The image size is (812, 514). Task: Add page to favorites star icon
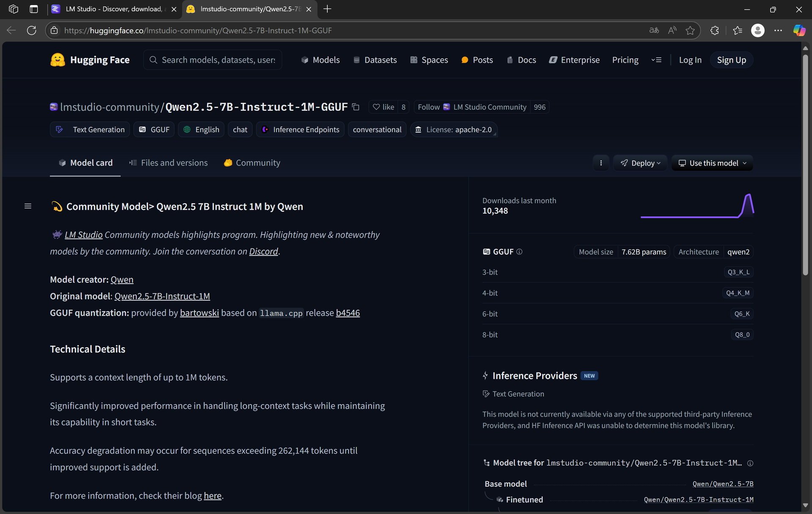tap(690, 30)
